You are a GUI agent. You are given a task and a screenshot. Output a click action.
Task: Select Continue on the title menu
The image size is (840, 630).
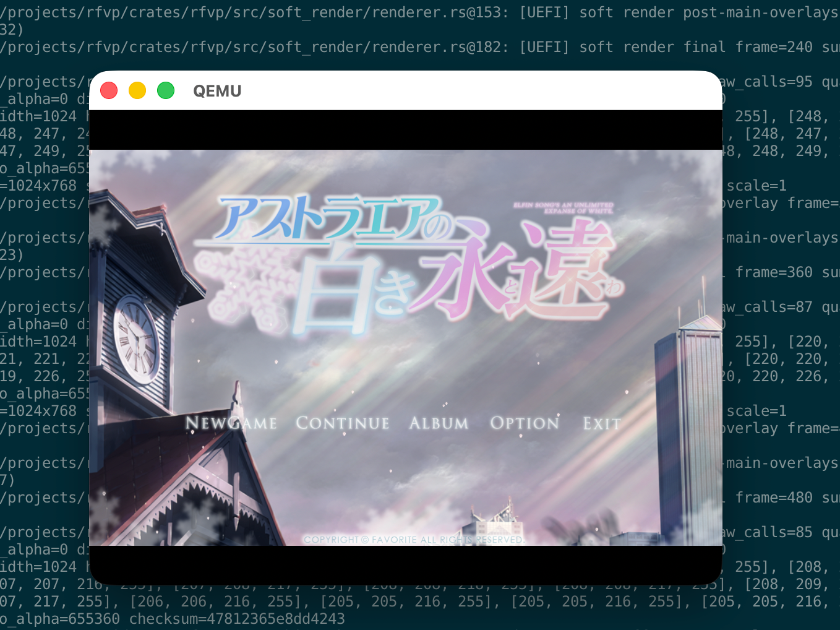343,423
